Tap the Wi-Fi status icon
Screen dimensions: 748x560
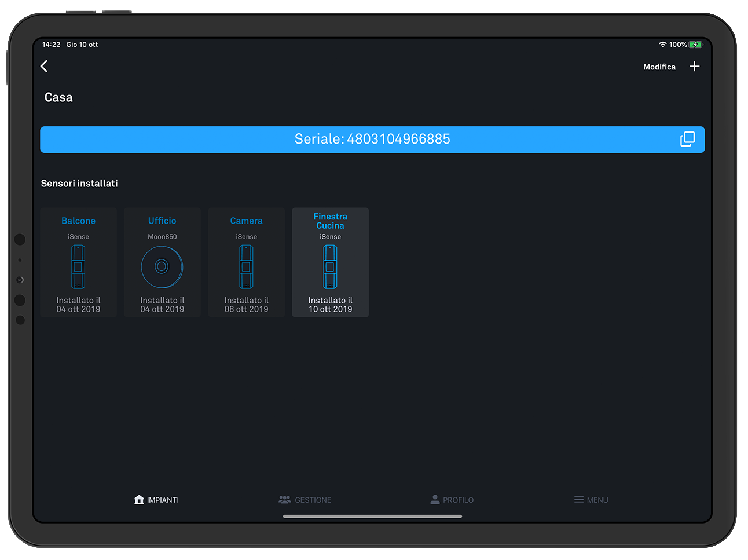pyautogui.click(x=662, y=45)
